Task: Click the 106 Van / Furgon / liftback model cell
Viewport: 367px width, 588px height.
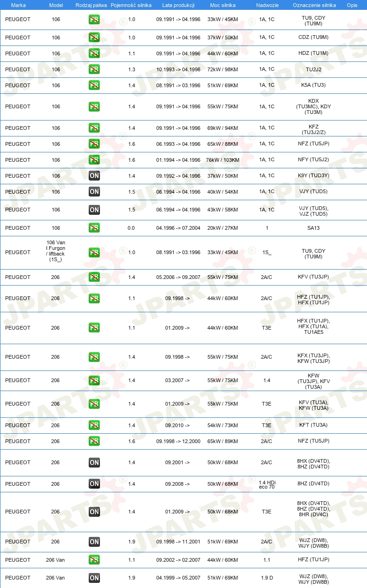Action: (56, 251)
